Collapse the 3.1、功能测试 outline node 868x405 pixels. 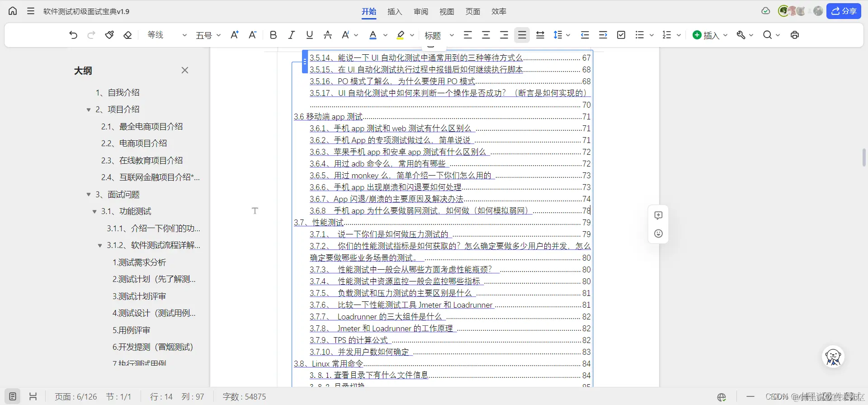point(94,211)
